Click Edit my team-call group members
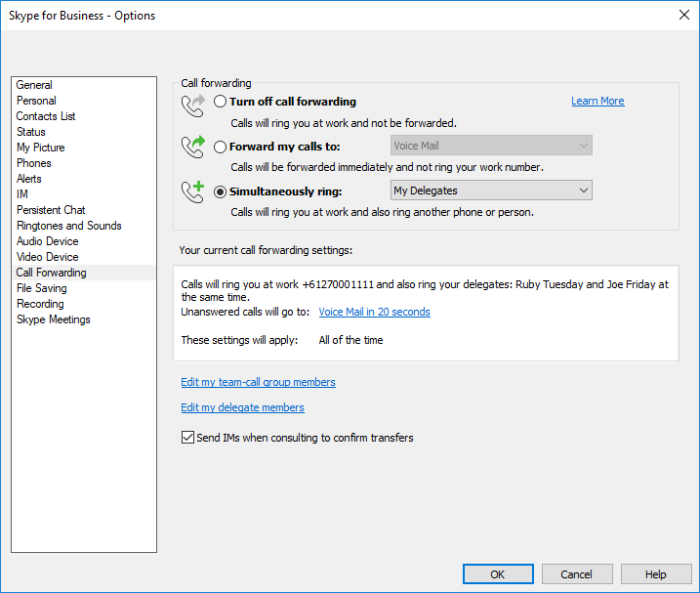Screen dimensions: 700x593 [258, 382]
